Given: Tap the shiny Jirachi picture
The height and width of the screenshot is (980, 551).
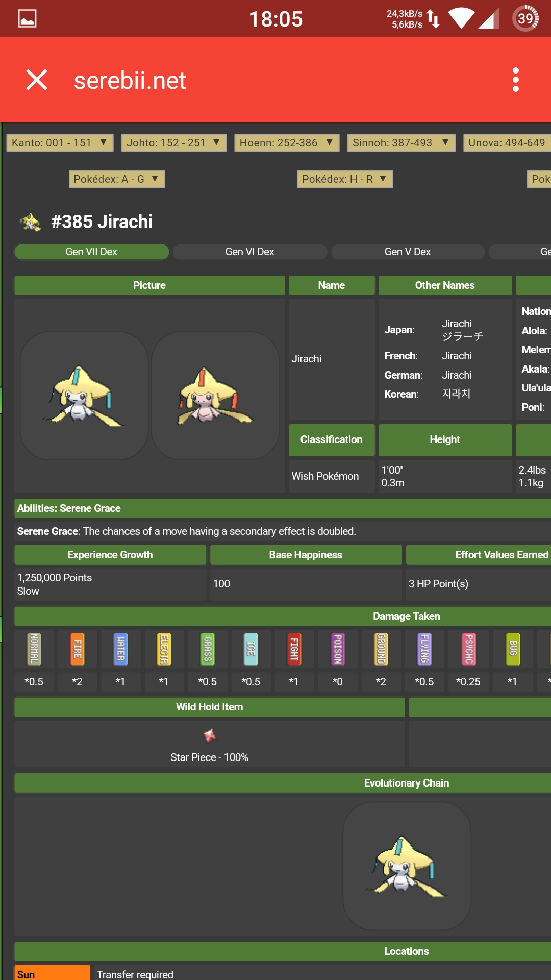Looking at the screenshot, I should pos(215,396).
